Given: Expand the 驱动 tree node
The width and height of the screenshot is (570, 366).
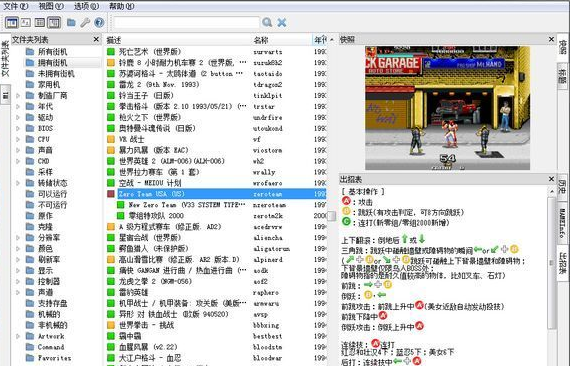Looking at the screenshot, I should point(18,117).
